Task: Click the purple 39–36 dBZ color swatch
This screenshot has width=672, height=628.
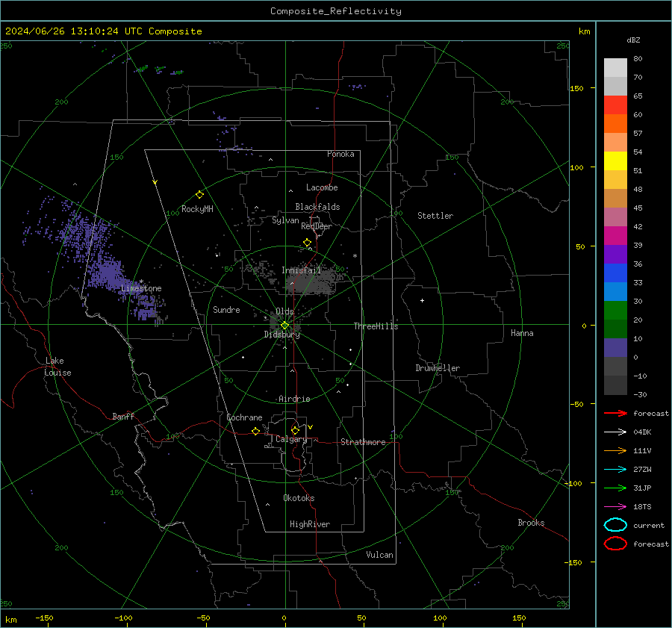Action: point(615,255)
